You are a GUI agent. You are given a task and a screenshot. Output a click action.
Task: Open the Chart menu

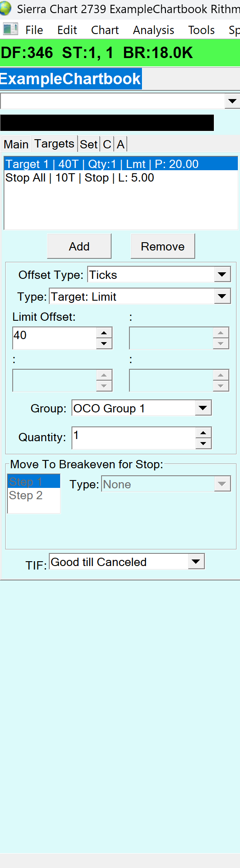(x=105, y=30)
